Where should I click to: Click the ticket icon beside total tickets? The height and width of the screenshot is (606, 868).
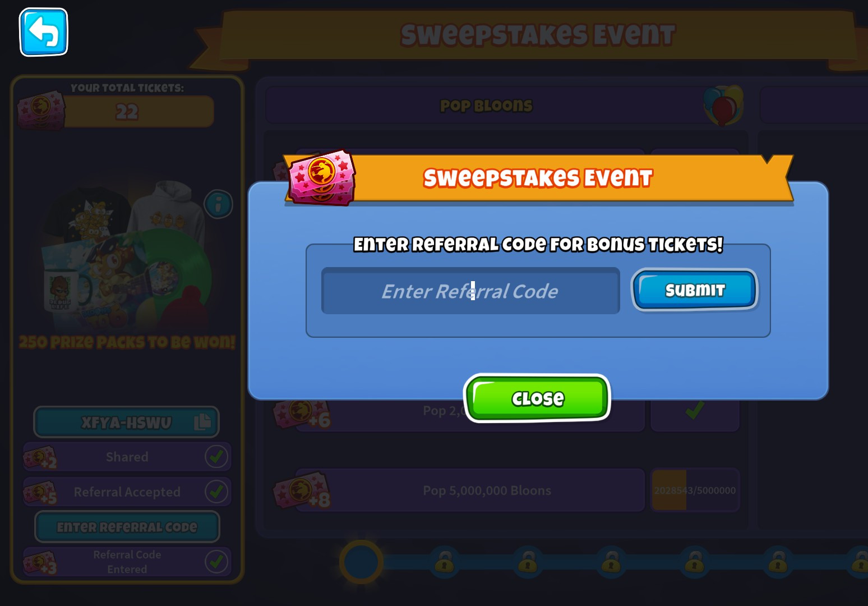(x=40, y=109)
